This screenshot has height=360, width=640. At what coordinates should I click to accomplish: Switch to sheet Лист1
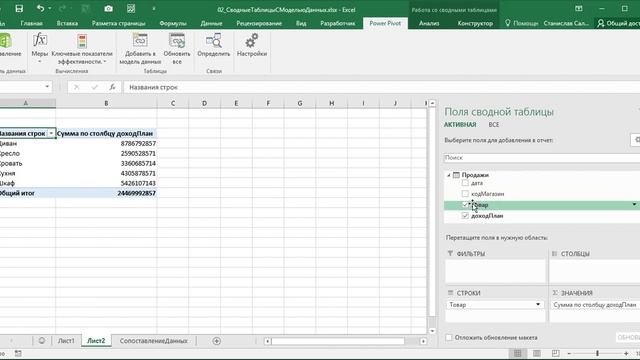[x=66, y=341]
